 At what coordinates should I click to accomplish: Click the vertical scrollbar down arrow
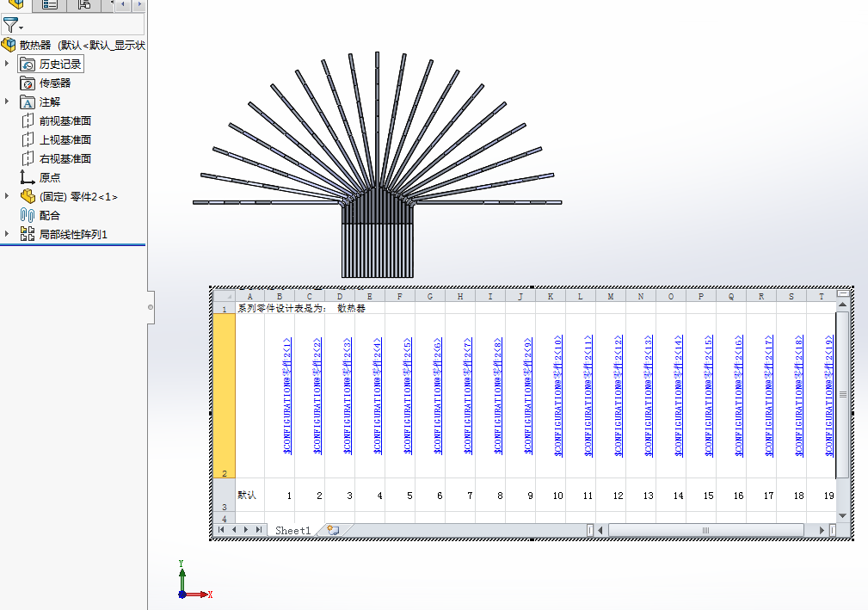tap(842, 516)
